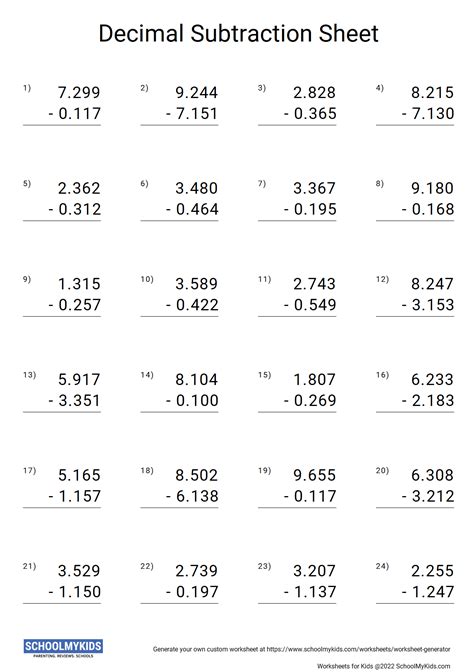Click the answer line under problem 3

tap(297, 125)
